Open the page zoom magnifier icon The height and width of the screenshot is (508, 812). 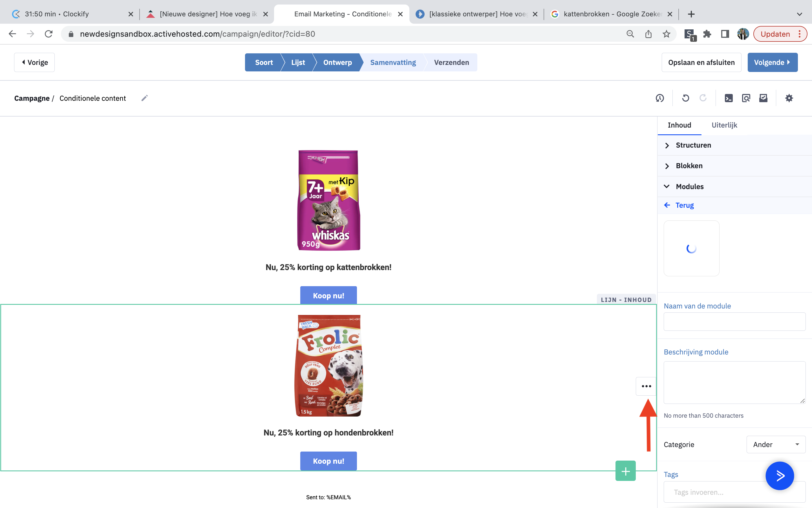coord(630,34)
